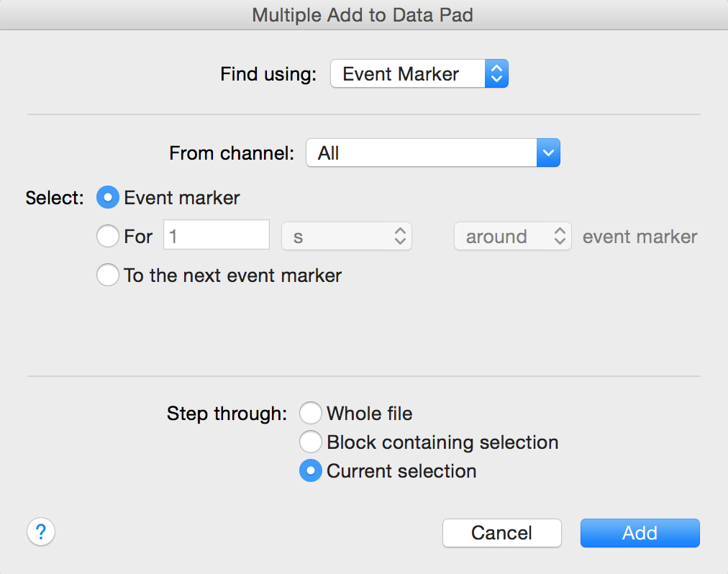
Task: Choose Whole file for step through
Action: click(x=311, y=414)
